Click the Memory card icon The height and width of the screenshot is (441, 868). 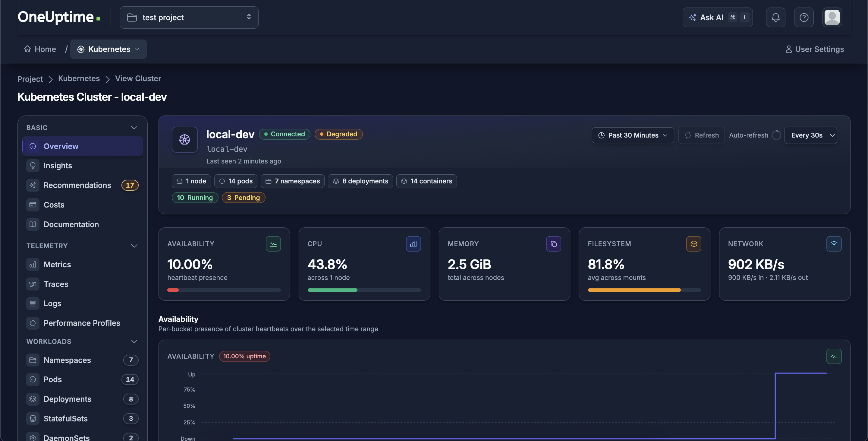tap(553, 244)
